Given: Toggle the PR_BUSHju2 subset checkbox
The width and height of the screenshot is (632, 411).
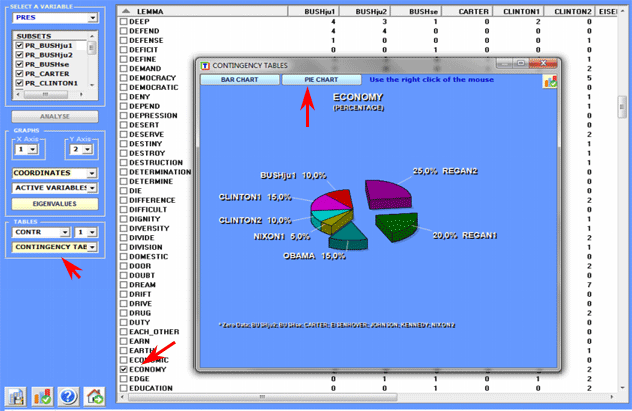Looking at the screenshot, I should pyautogui.click(x=19, y=55).
